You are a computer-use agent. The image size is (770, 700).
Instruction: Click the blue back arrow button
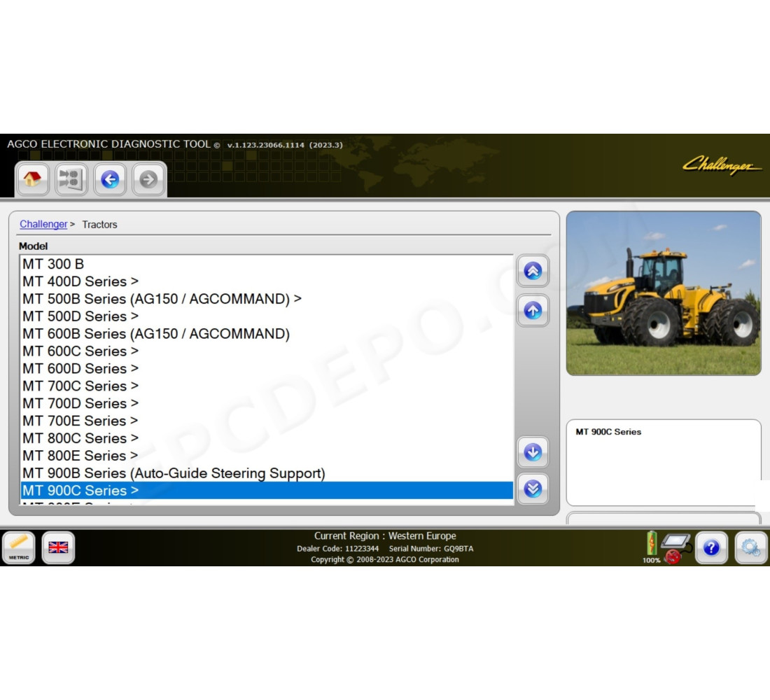pos(110,179)
